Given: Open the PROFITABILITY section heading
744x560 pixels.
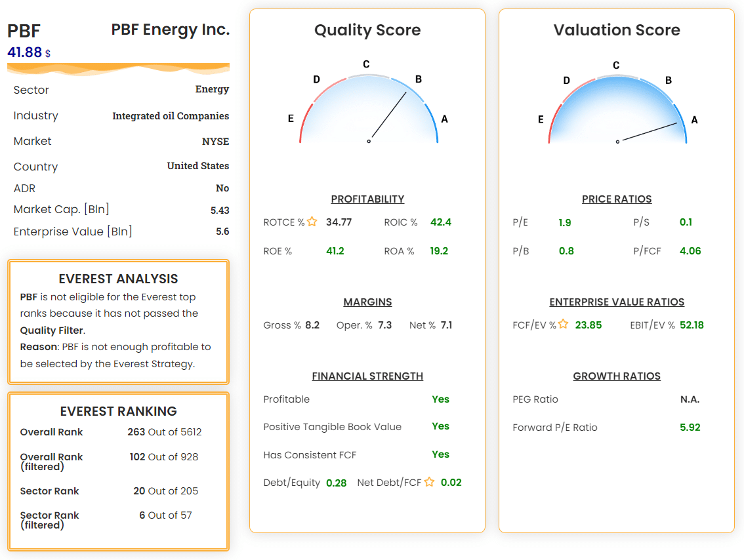Looking at the screenshot, I should point(367,199).
